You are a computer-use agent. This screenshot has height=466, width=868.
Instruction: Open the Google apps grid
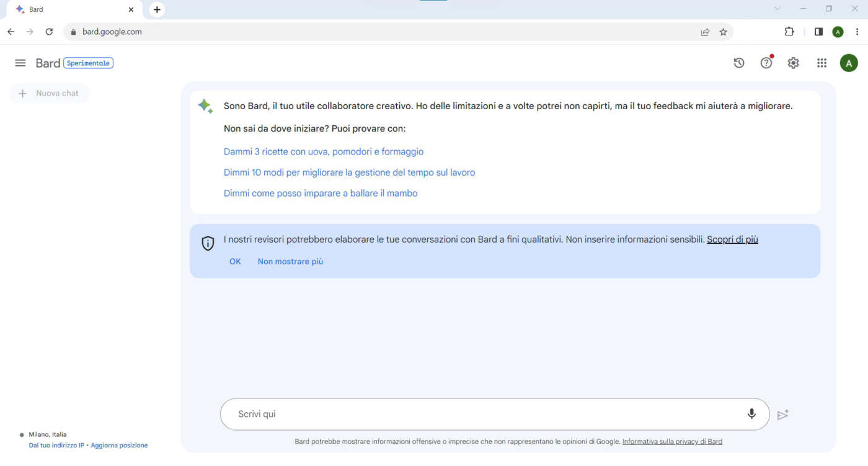pyautogui.click(x=822, y=63)
